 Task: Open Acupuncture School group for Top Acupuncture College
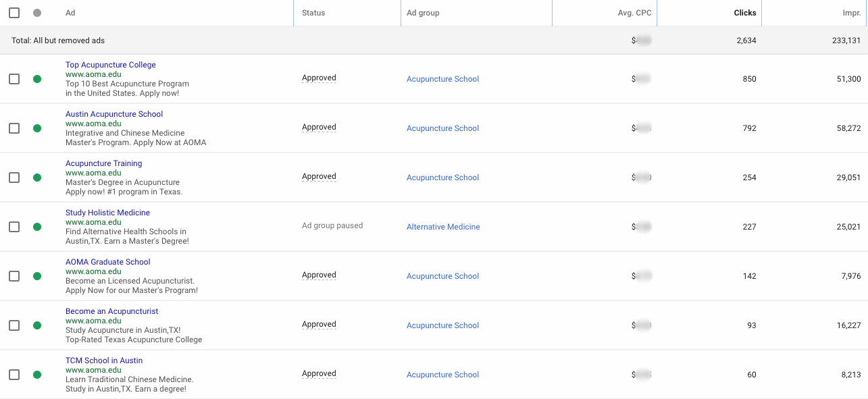442,79
